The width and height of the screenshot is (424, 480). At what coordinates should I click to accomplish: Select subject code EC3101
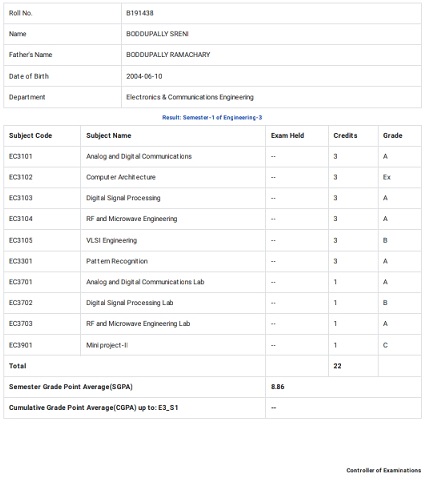point(21,156)
